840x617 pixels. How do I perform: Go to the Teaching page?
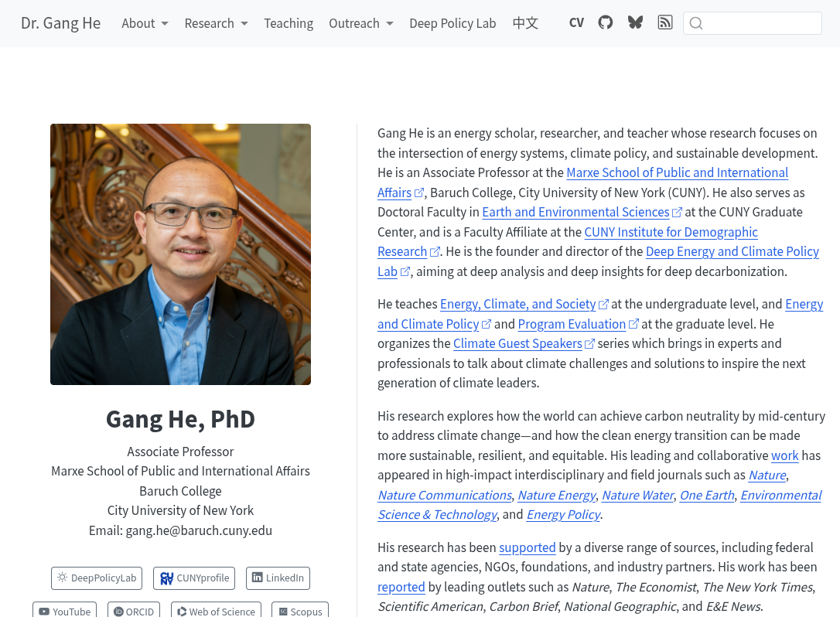point(289,23)
